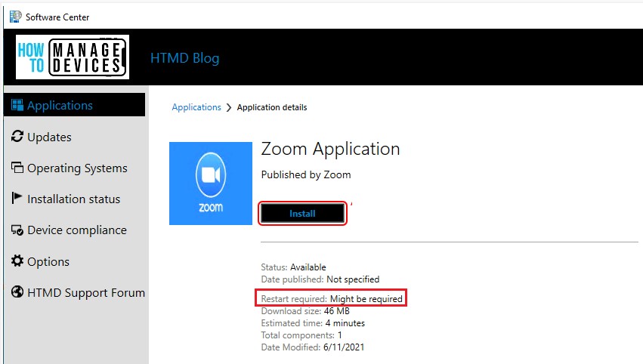Click the Device compliance checkmark icon
This screenshot has height=364, width=643.
pos(17,230)
